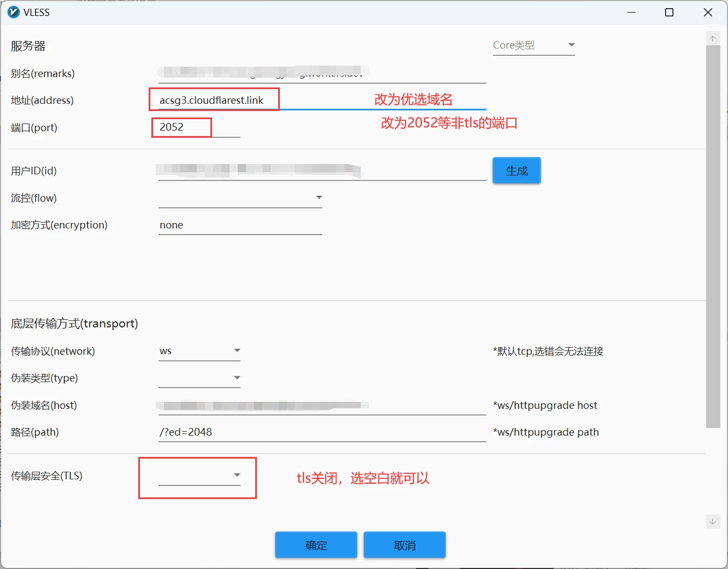Screen dimensions: 728x569
Task: Click the vertical scrollbar thumb
Action: tap(713, 235)
